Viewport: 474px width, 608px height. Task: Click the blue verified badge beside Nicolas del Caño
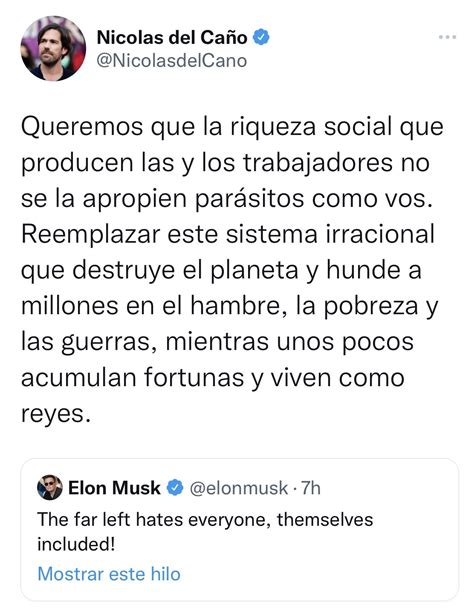[261, 38]
